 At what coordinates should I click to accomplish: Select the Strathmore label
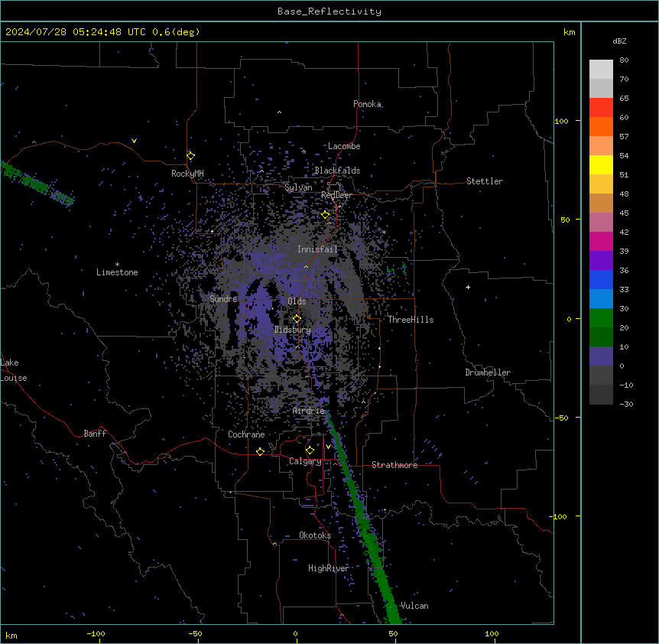point(394,465)
